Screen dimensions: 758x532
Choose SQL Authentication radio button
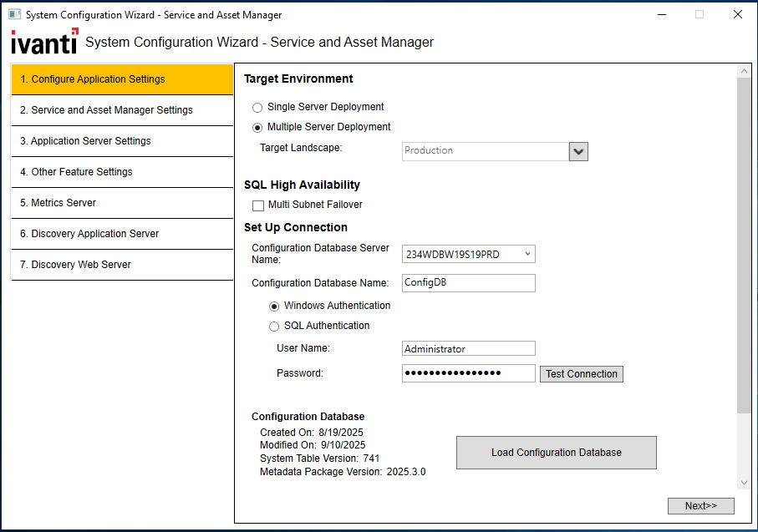point(274,327)
